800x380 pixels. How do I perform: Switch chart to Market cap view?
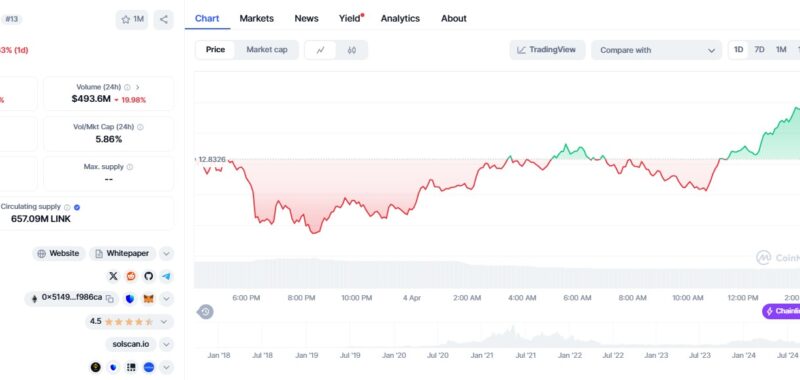tap(267, 50)
